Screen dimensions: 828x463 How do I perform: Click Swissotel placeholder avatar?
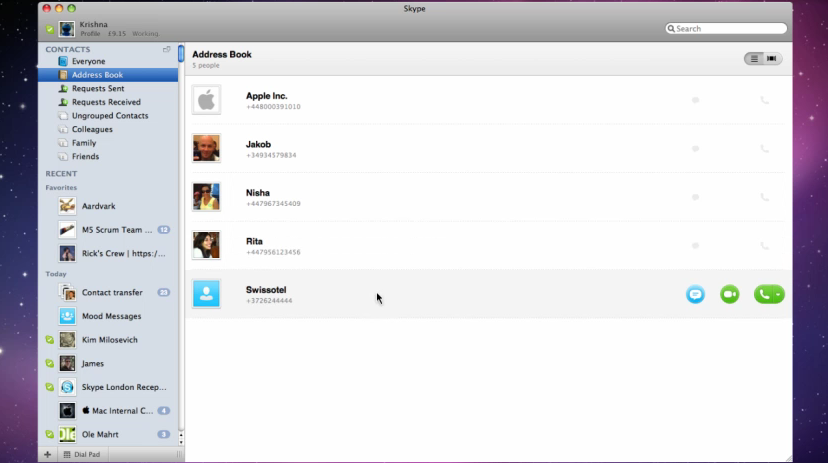click(206, 294)
